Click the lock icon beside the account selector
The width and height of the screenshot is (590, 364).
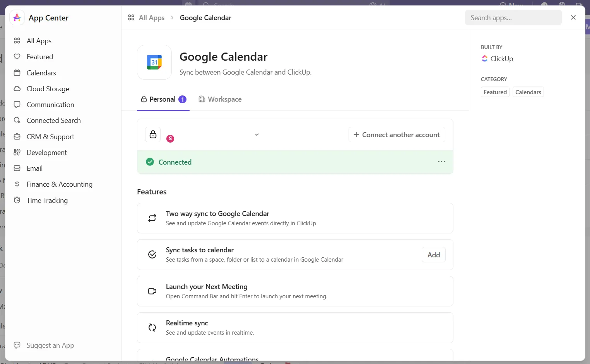tap(153, 134)
